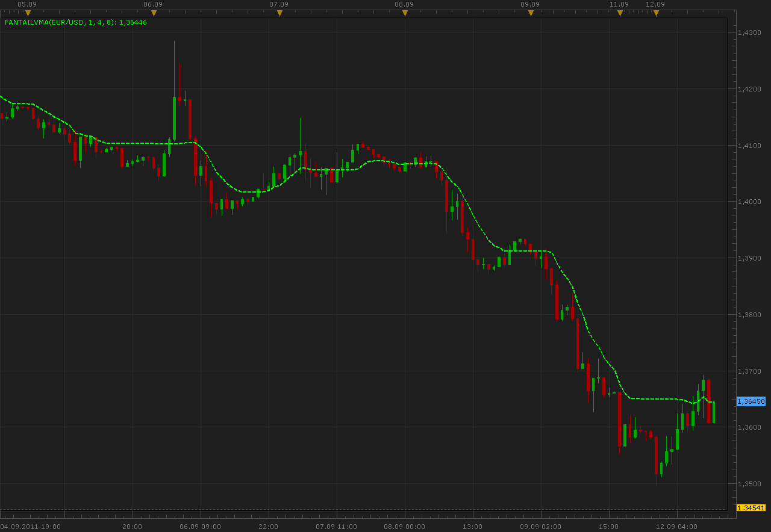Select the 1,3500 price axis label
Viewport: 771px width, 532px height.
[749, 484]
